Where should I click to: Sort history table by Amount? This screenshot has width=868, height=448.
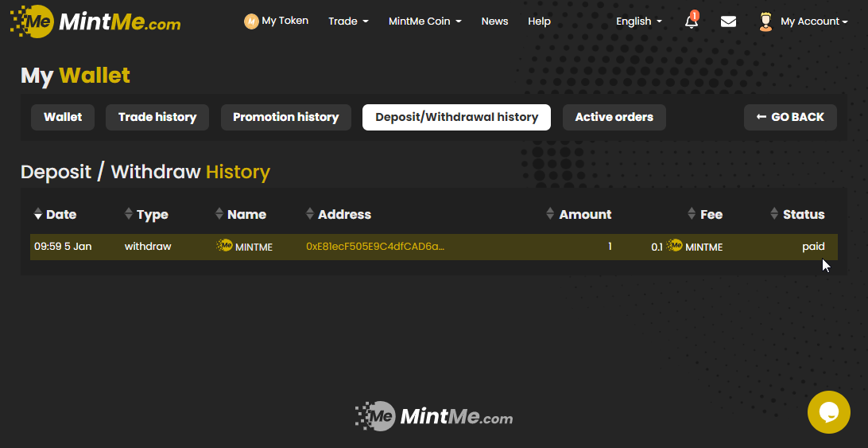click(x=579, y=214)
